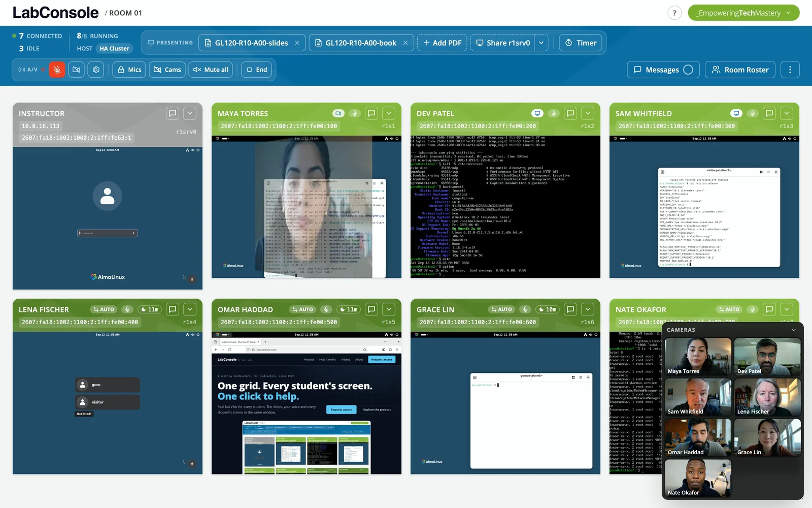
Task: Unmute the red microphone button
Action: tap(57, 70)
